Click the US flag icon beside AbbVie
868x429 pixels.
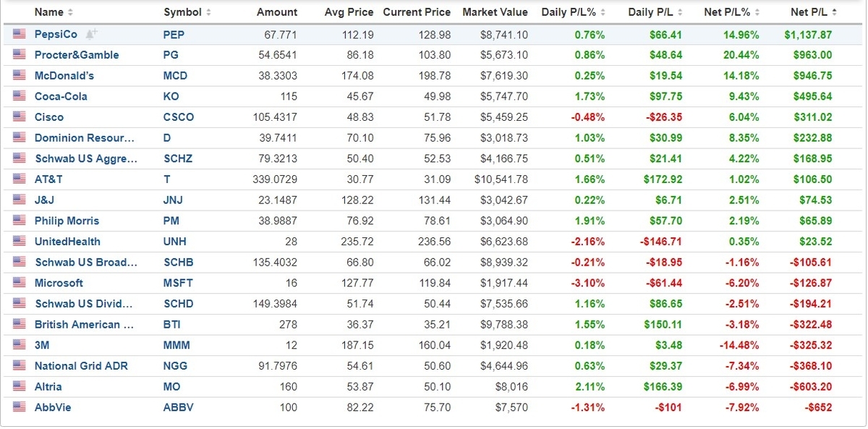(x=19, y=407)
